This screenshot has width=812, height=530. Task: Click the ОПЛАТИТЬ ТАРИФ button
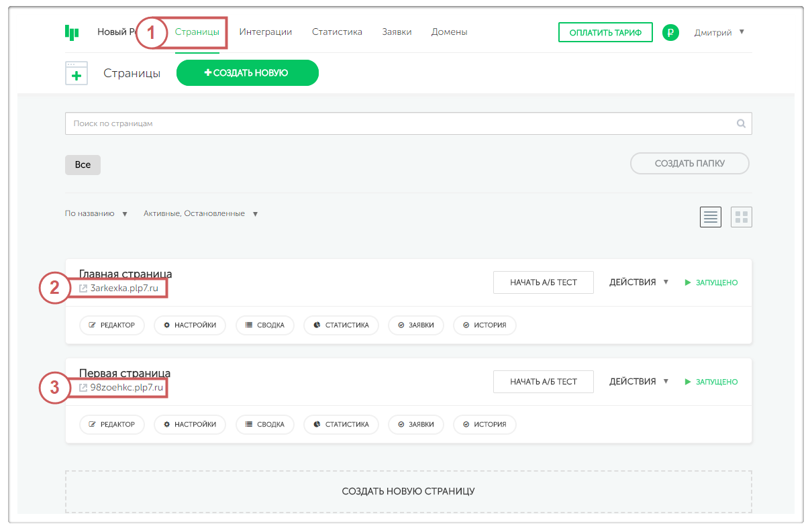pyautogui.click(x=605, y=32)
